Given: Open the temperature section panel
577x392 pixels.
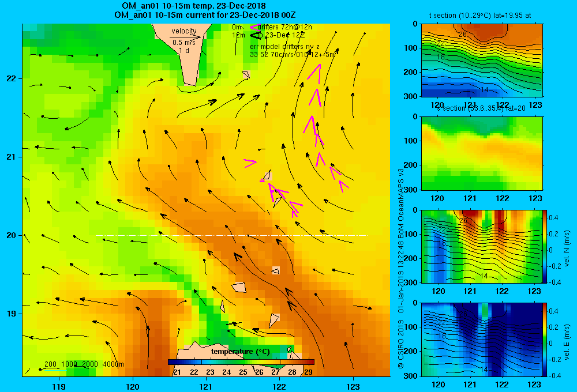Looking at the screenshot, I should coord(482,61).
